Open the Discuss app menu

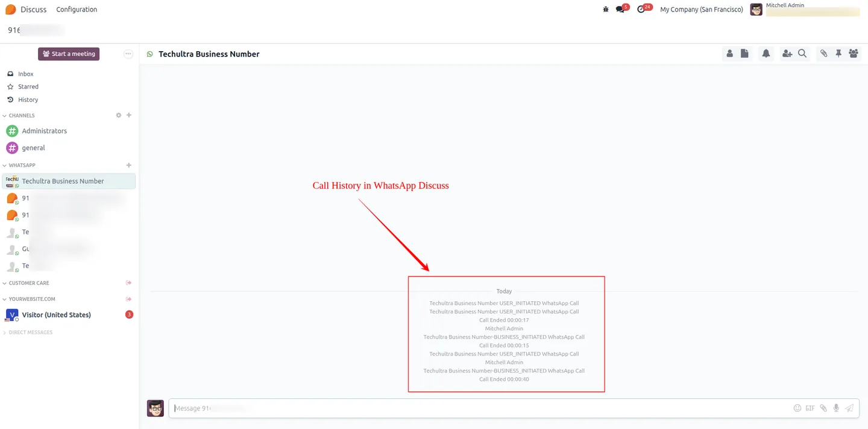coord(33,10)
